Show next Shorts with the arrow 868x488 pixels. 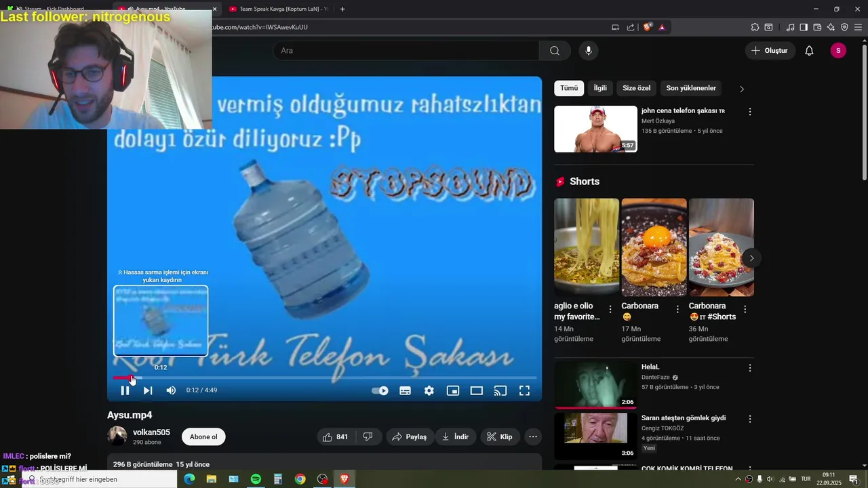751,258
